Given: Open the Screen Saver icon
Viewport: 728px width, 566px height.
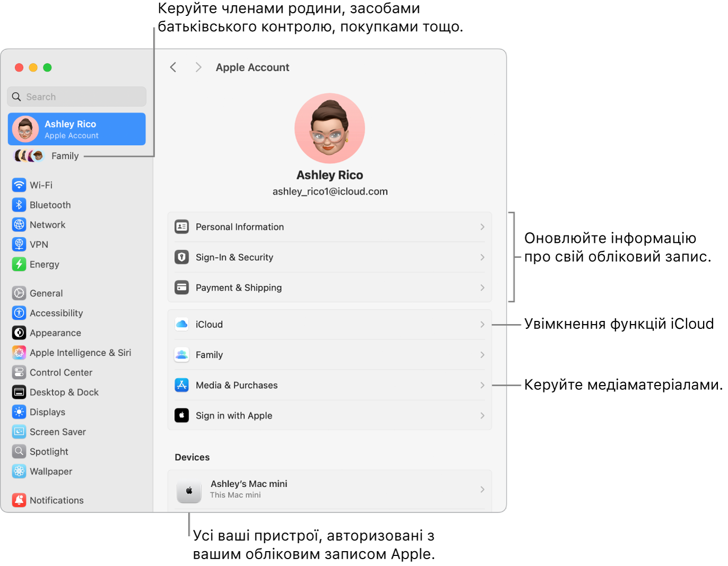Looking at the screenshot, I should [19, 432].
